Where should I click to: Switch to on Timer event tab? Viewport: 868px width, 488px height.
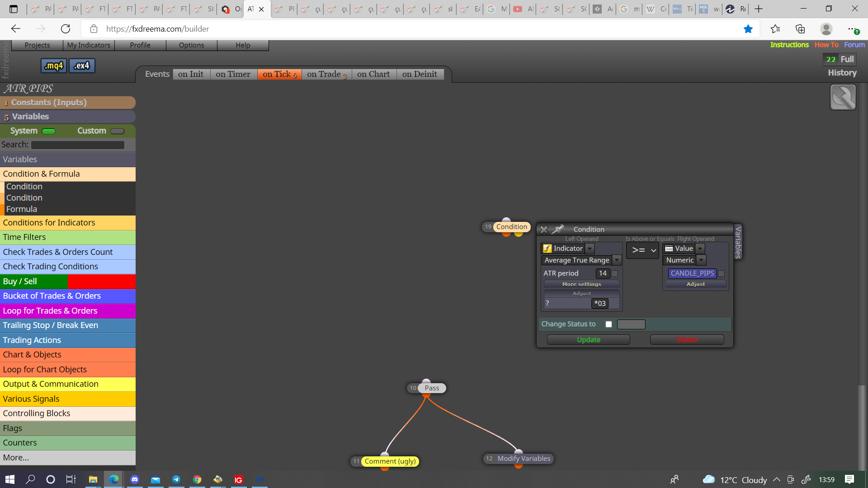[x=233, y=74]
